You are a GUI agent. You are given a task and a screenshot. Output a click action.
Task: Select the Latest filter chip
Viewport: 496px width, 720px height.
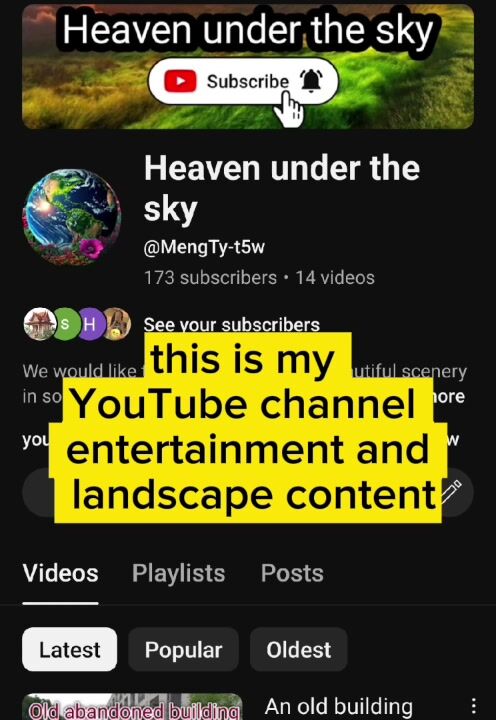pyautogui.click(x=69, y=649)
